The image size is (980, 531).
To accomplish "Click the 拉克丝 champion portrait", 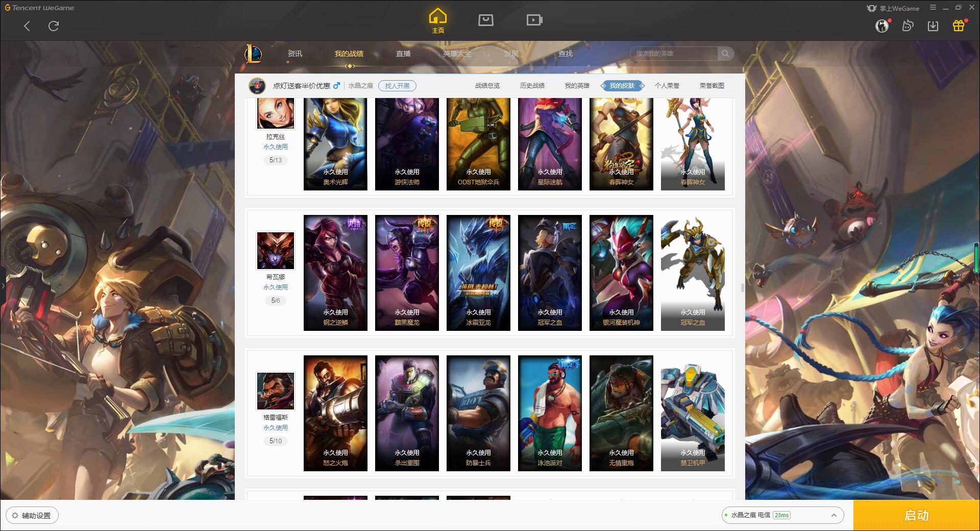I will pyautogui.click(x=276, y=113).
